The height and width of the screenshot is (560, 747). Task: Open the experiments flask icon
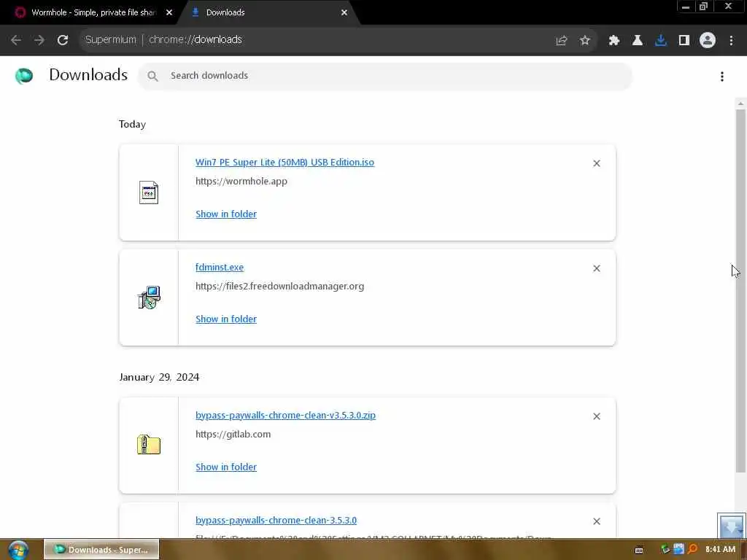point(637,41)
